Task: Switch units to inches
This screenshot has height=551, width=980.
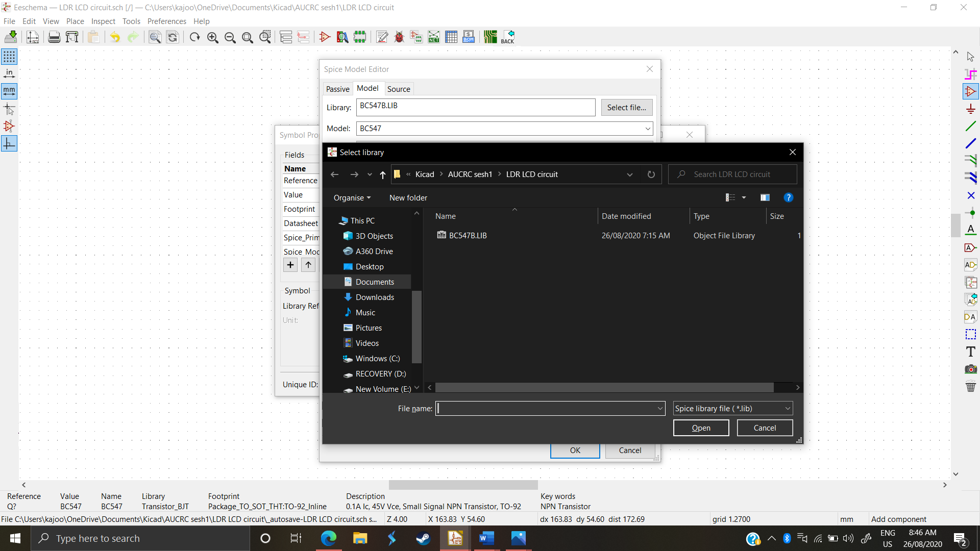Action: point(9,73)
